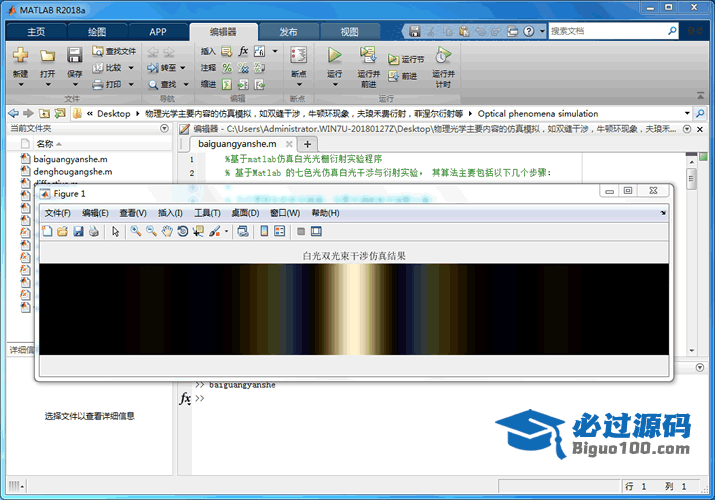The height and width of the screenshot is (500, 715).
Task: Select baiguangyanshe.m in the file list
Action: coord(70,159)
